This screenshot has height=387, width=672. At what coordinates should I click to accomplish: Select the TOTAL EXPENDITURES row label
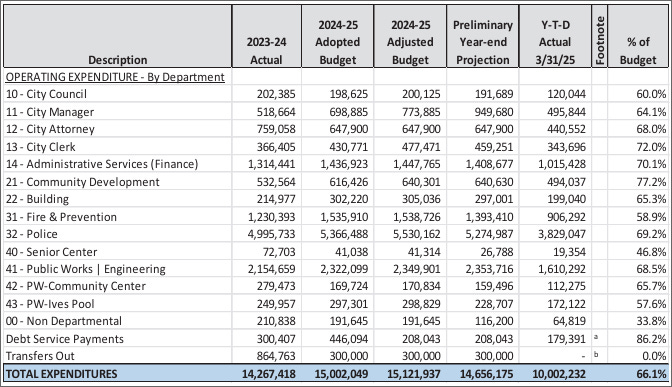tap(61, 374)
